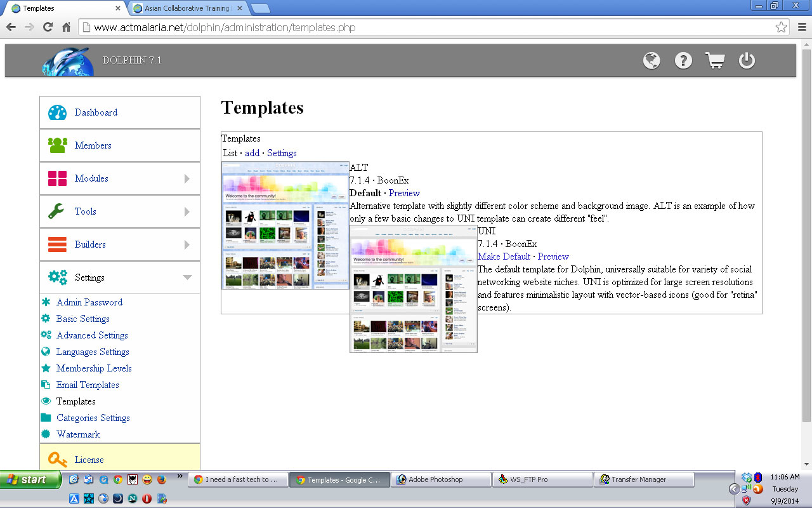This screenshot has height=508, width=812.
Task: Click the Dropbox tray icon
Action: tap(747, 478)
